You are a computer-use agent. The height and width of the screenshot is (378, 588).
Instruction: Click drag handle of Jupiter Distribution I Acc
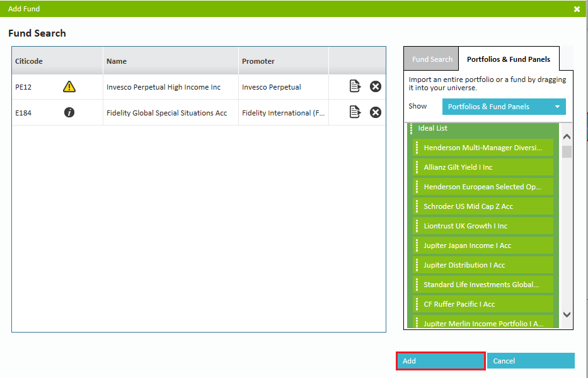417,264
